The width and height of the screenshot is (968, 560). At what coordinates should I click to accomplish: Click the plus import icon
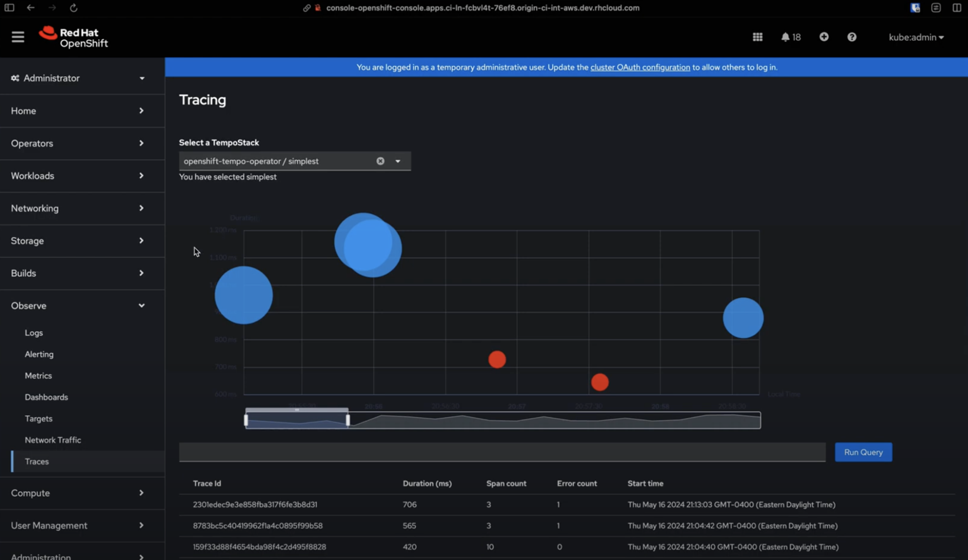pyautogui.click(x=824, y=37)
